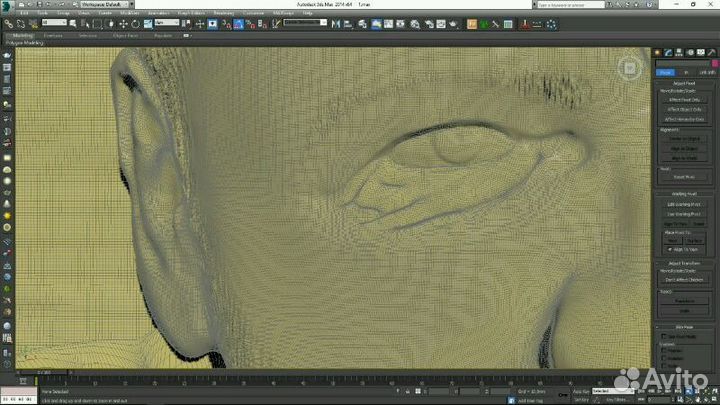Screen dimensions: 720x405
Task: Open the Manage Layers dialog
Action: point(362,24)
